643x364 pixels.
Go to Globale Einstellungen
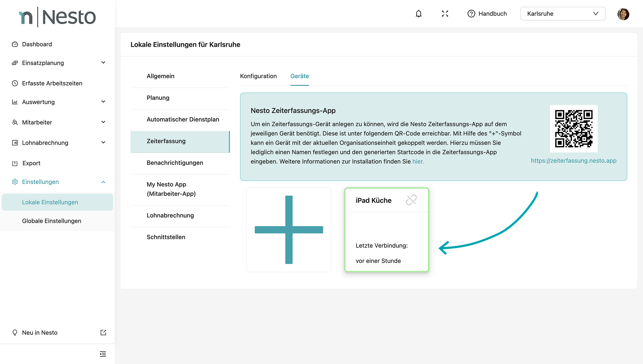(x=52, y=221)
